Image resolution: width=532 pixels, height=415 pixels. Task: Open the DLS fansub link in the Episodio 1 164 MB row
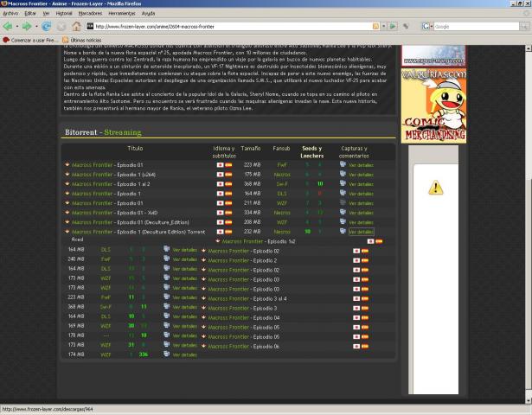point(282,194)
